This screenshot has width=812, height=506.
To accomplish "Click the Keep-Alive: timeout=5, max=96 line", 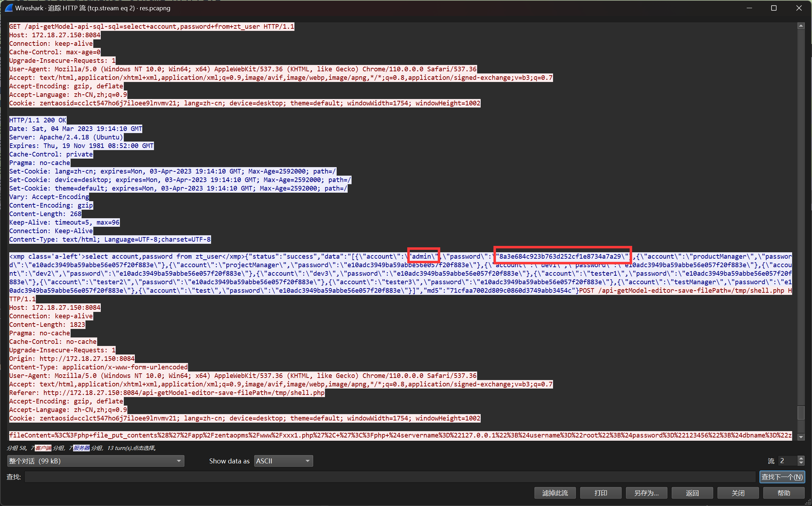I will pos(64,222).
